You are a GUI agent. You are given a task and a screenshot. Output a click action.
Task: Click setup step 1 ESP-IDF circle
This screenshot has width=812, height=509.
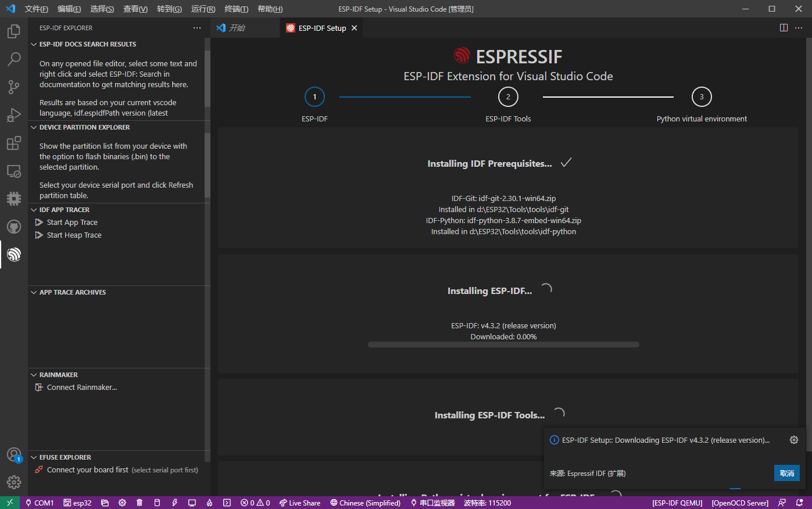tap(314, 97)
